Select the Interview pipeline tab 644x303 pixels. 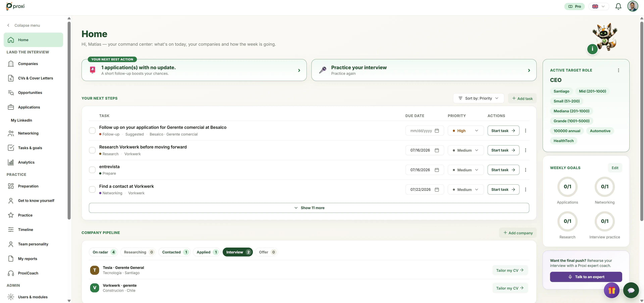pos(238,252)
